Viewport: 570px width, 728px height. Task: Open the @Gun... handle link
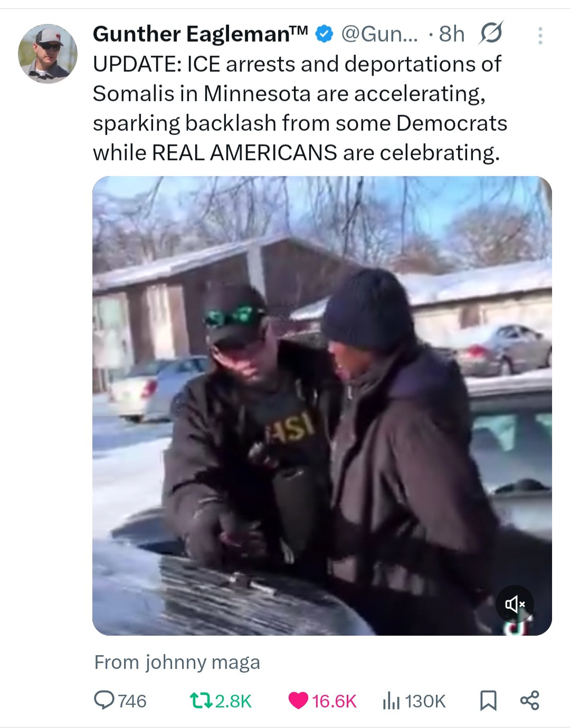point(379,34)
